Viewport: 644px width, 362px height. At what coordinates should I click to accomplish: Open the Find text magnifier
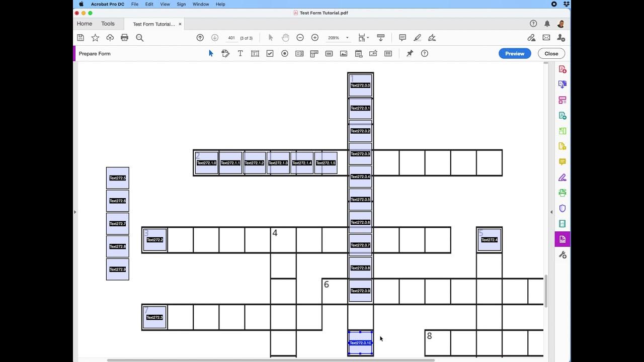click(140, 38)
